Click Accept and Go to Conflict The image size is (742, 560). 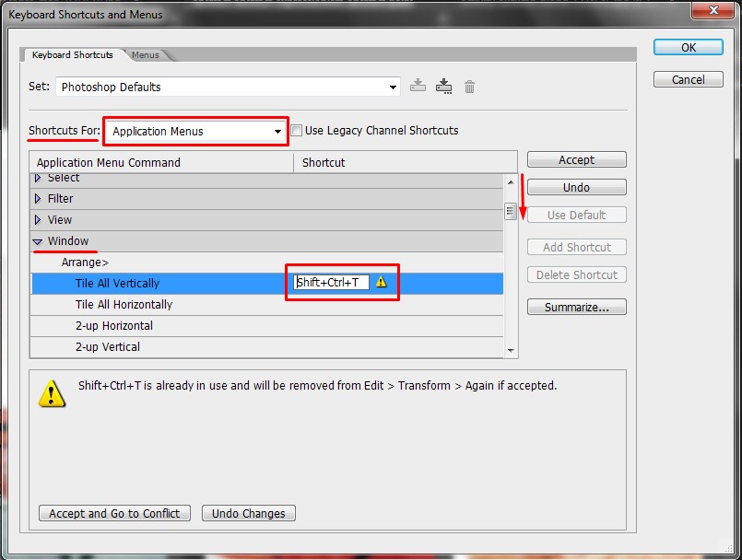[114, 513]
